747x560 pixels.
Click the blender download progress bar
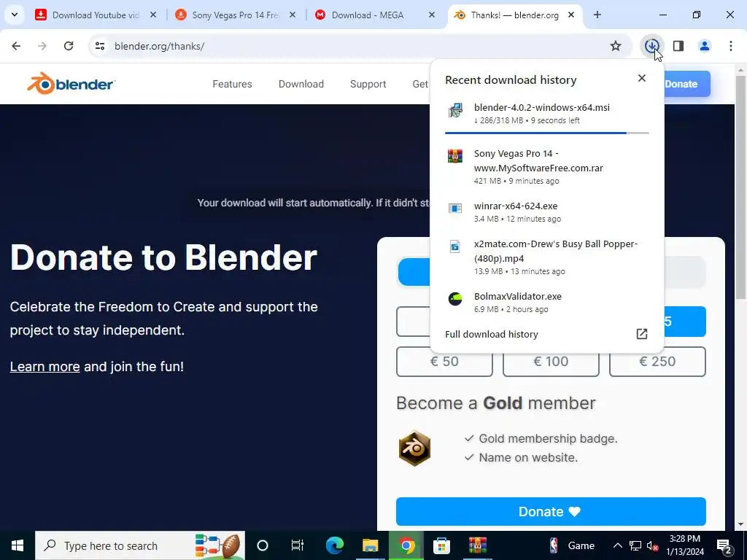point(546,133)
